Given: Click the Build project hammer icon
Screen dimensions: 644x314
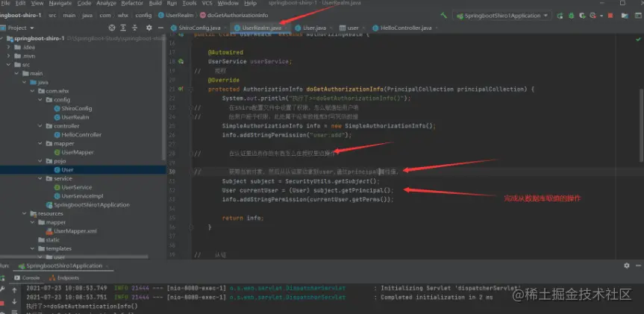Looking at the screenshot, I should [x=443, y=16].
